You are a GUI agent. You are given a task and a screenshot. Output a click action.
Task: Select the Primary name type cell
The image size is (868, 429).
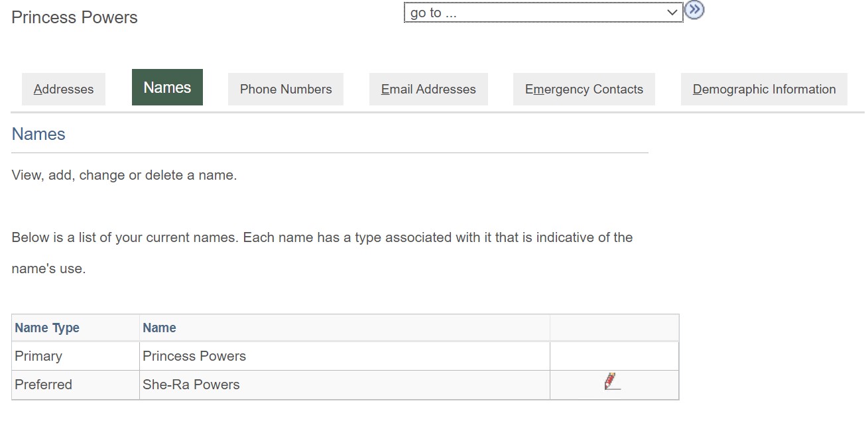(38, 356)
